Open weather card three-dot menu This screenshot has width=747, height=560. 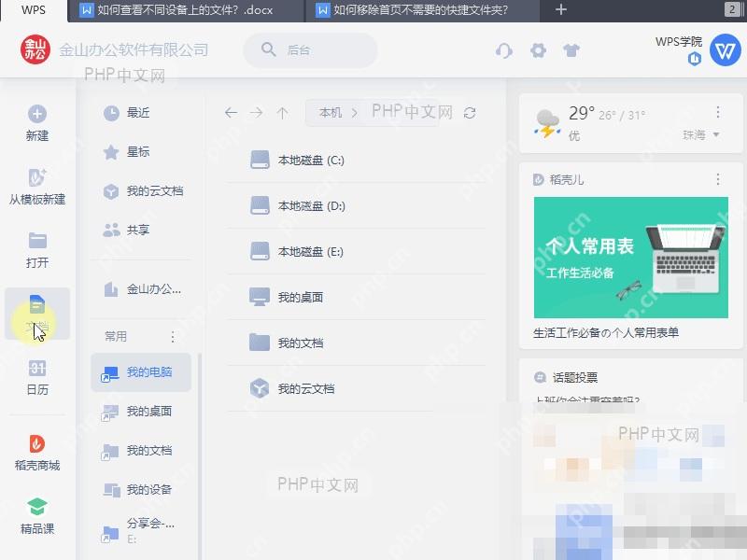coord(718,112)
